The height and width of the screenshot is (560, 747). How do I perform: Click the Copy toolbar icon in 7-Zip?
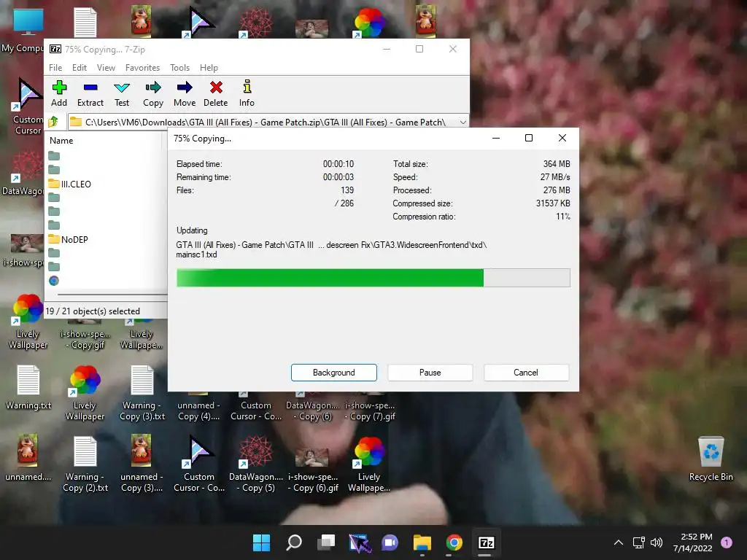pos(153,93)
